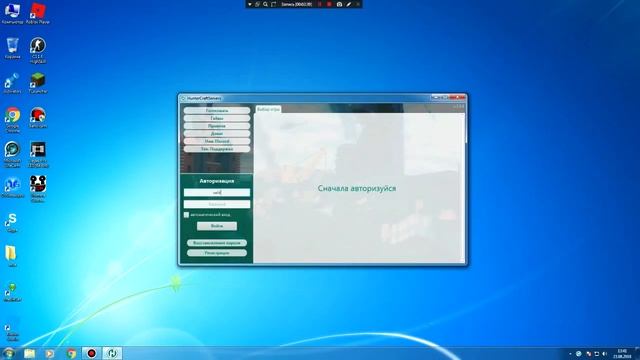Open the red record app in taskbar
640x360 pixels.
(91, 353)
